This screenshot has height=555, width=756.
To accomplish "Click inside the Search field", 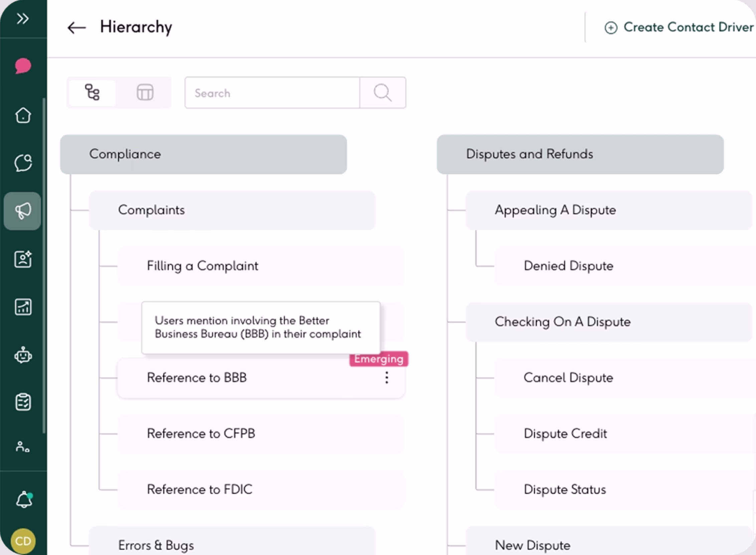I will [272, 93].
